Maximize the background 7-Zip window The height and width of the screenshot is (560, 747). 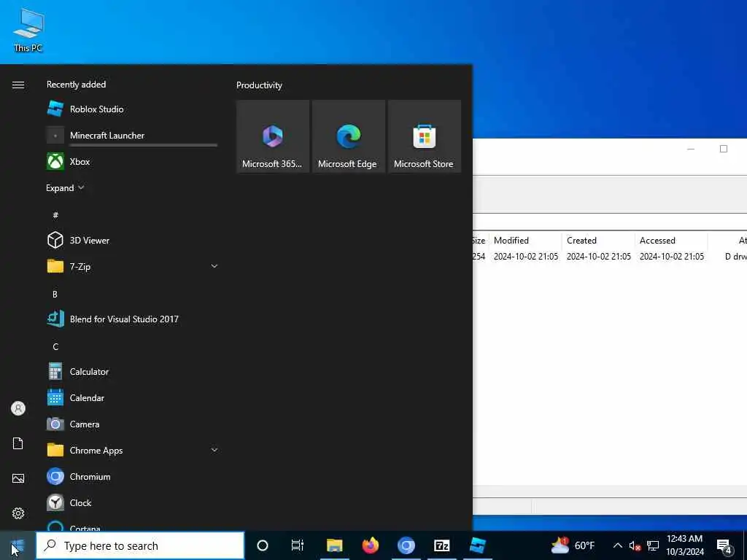pos(723,149)
